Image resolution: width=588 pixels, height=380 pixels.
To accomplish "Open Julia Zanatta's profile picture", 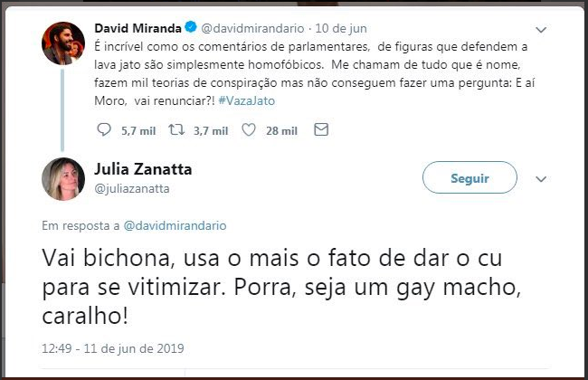I will tap(63, 177).
